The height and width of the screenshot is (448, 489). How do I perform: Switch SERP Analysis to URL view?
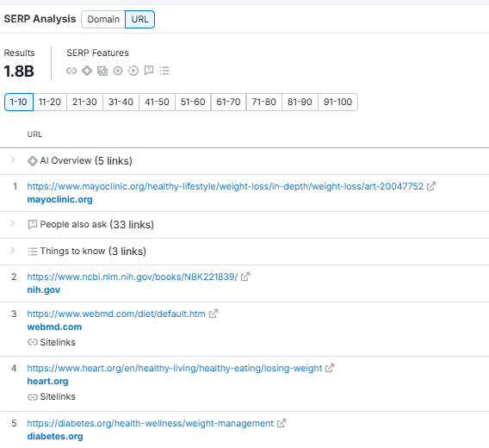coord(139,19)
